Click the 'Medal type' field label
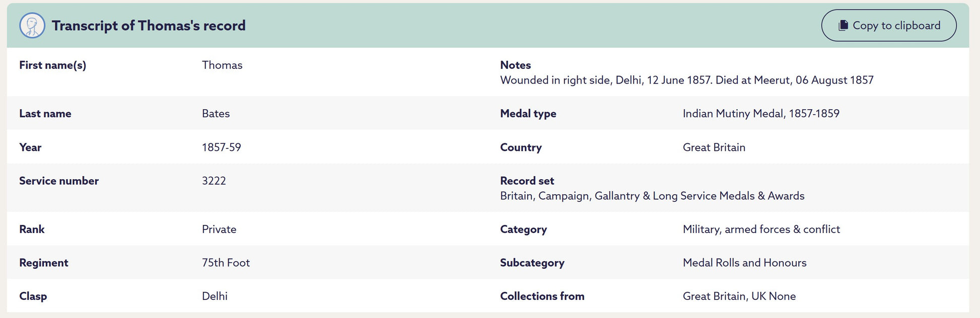Screen dimensions: 980x318 (x=528, y=114)
